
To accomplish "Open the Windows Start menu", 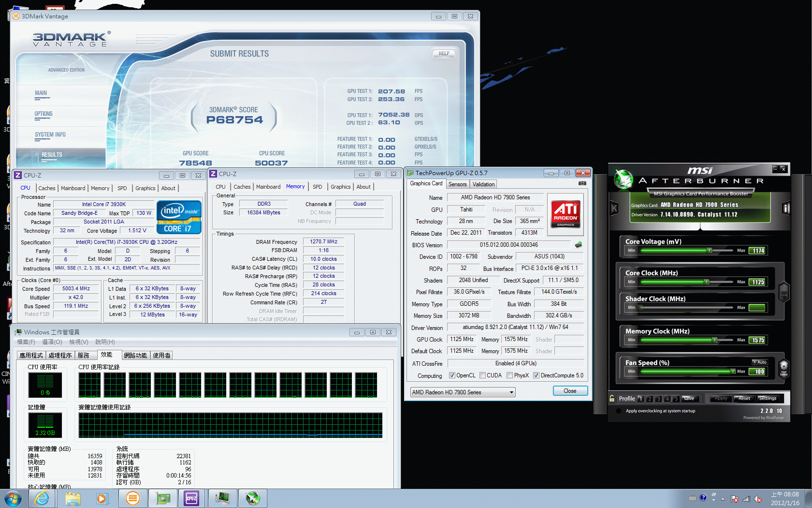I will tap(13, 498).
